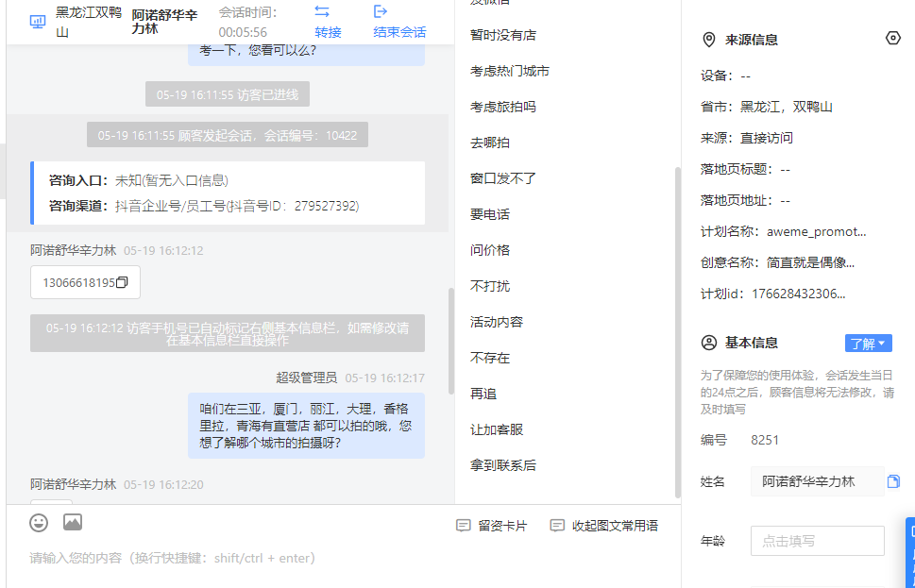
Task: Open 留资卡片 button
Action: coord(491,526)
